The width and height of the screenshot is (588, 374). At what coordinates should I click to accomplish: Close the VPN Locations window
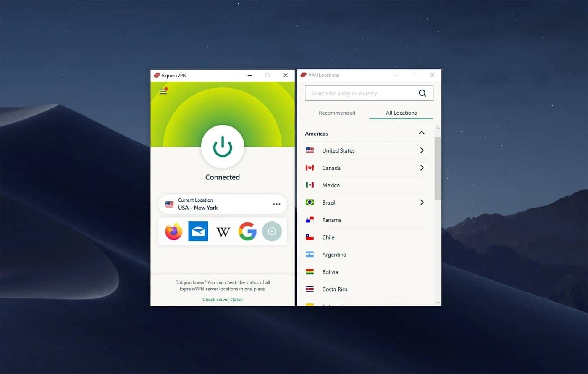(x=432, y=75)
